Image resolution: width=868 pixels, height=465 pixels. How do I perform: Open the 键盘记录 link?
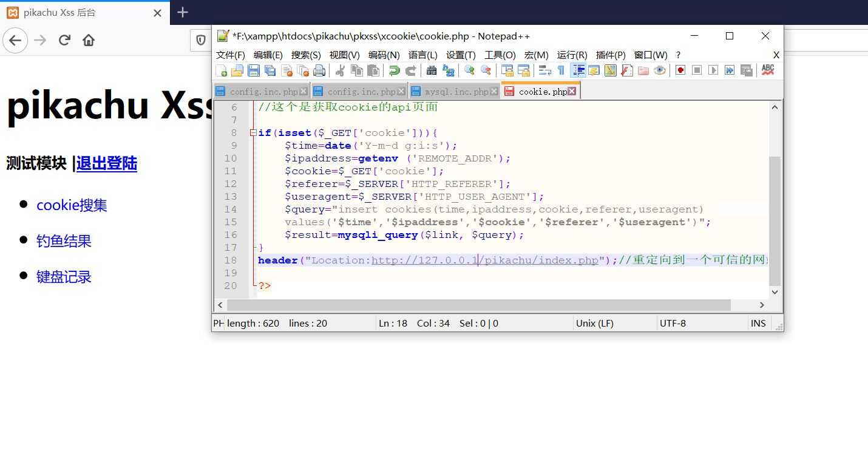pyautogui.click(x=64, y=277)
